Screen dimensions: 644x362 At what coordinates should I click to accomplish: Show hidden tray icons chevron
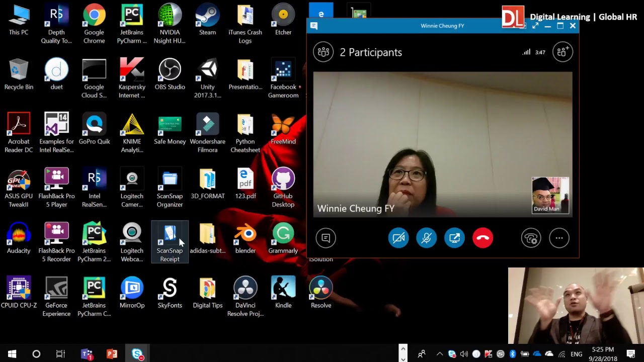tap(440, 354)
